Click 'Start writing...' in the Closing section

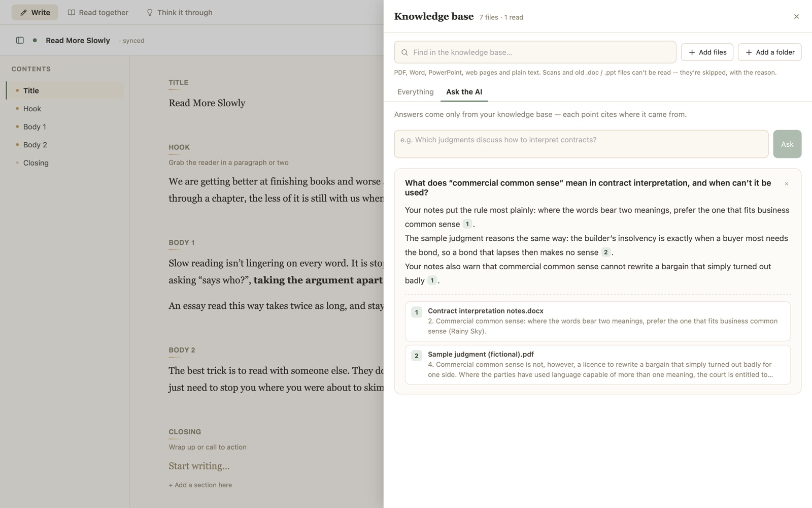coord(199,466)
